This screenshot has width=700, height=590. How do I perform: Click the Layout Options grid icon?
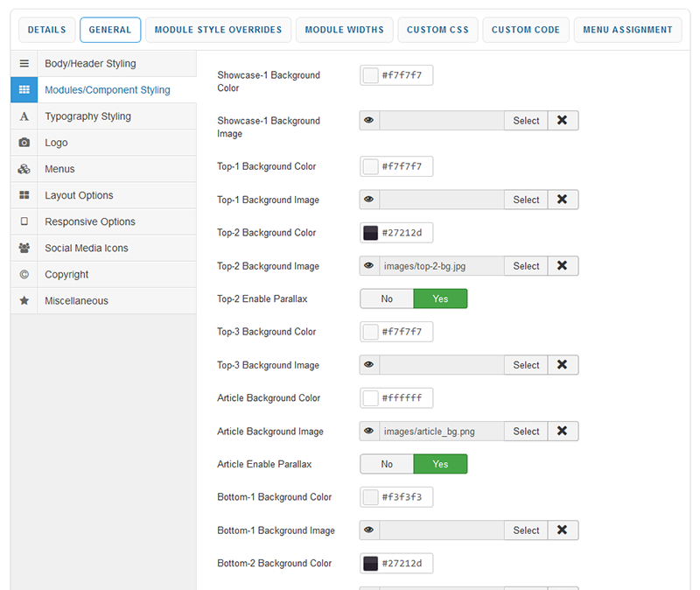(x=24, y=195)
